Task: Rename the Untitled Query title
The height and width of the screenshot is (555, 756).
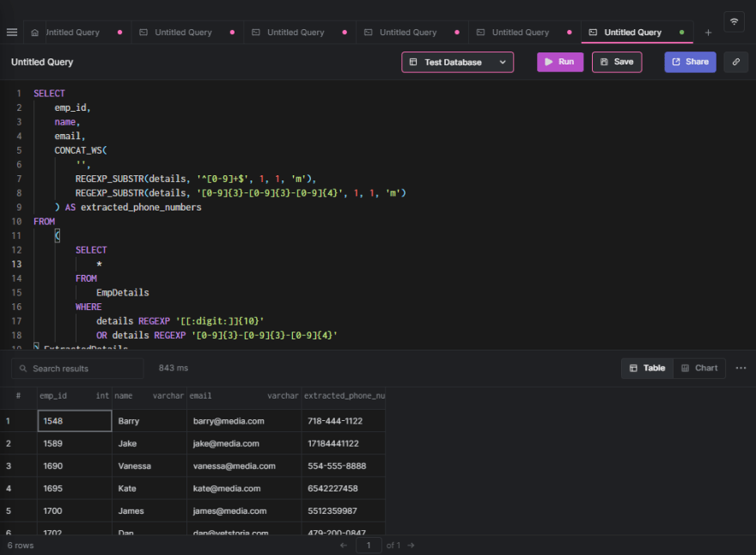Action: (x=42, y=62)
